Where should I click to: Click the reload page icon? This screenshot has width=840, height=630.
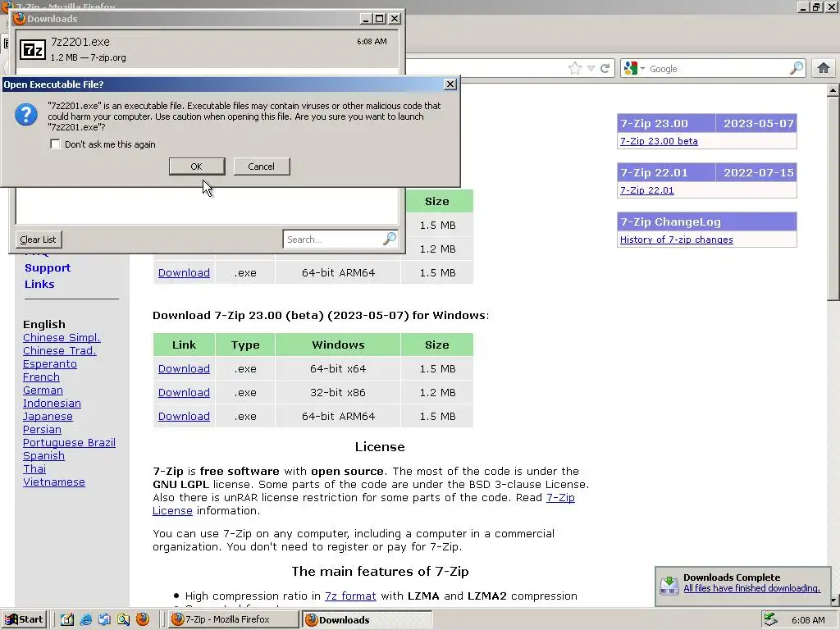coord(605,69)
